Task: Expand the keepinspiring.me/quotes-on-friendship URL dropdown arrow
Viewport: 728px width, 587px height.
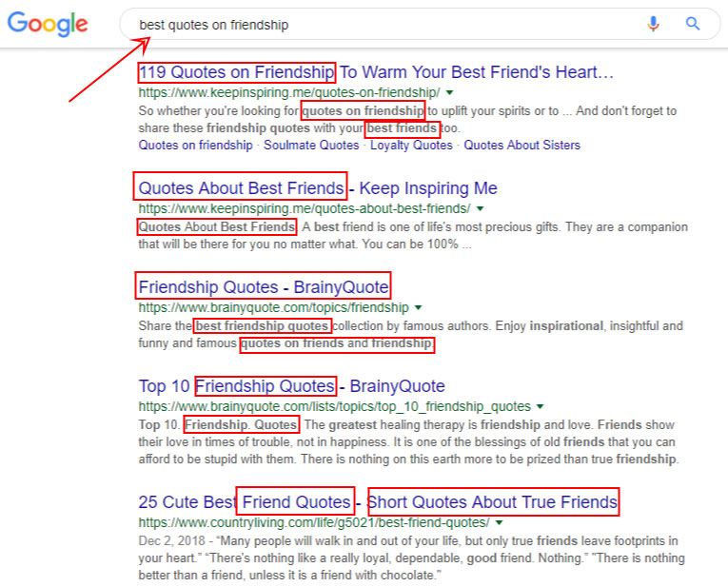Action: pos(449,93)
